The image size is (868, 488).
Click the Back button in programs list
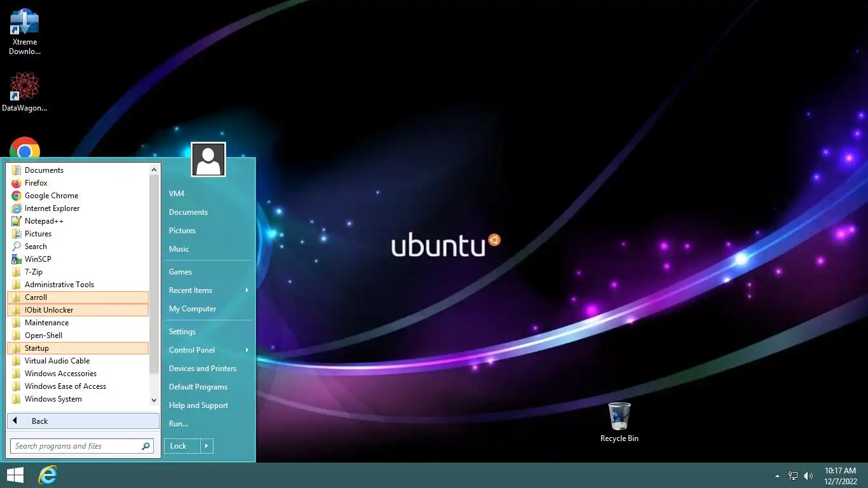83,421
